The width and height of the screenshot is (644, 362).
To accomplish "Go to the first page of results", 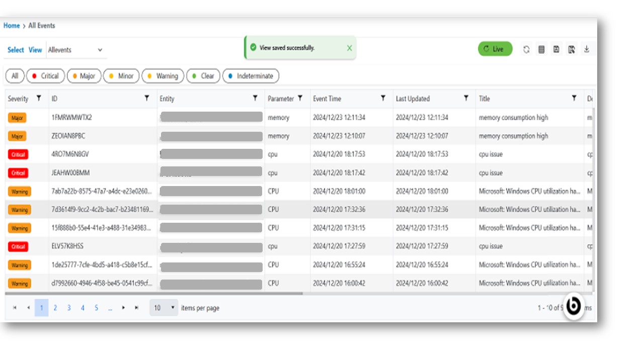I will 15,308.
